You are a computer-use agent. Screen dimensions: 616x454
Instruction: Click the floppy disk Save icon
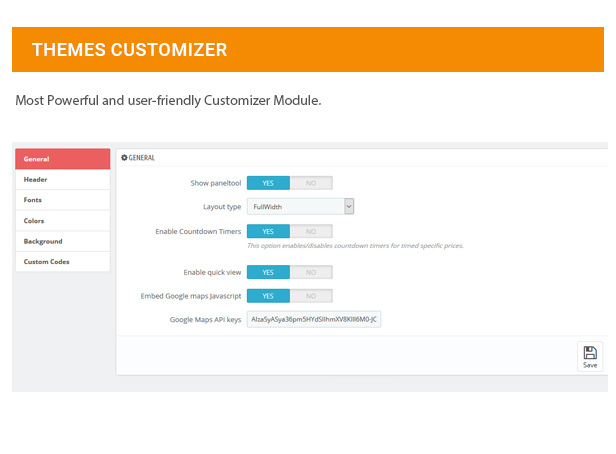[x=590, y=352]
